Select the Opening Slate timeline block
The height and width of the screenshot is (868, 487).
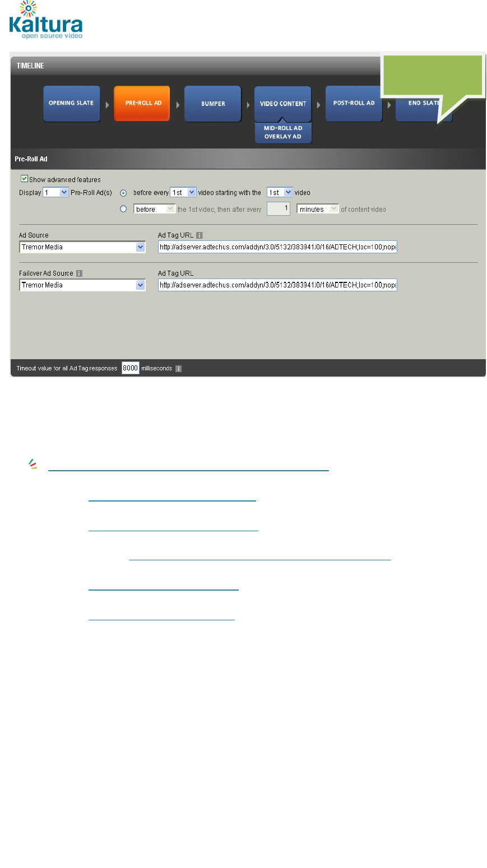pos(72,104)
